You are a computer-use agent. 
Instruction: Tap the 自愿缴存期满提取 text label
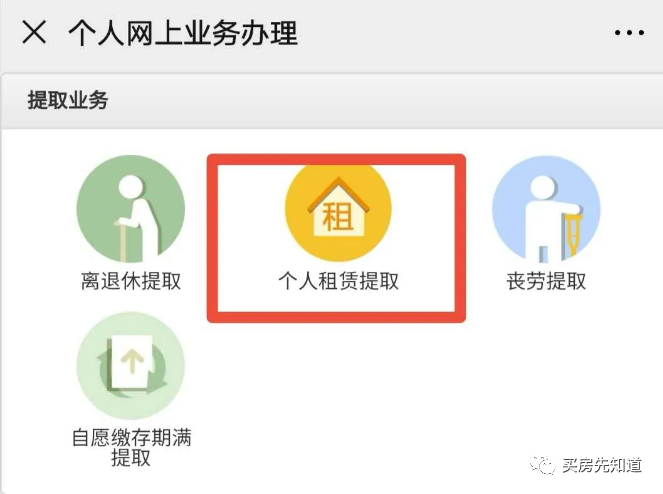click(x=132, y=447)
